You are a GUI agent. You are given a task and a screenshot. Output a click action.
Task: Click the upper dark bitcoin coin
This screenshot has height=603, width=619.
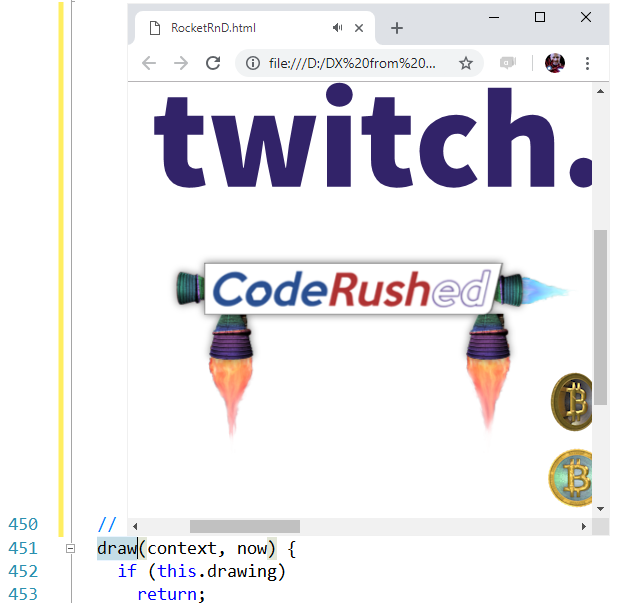click(x=572, y=402)
